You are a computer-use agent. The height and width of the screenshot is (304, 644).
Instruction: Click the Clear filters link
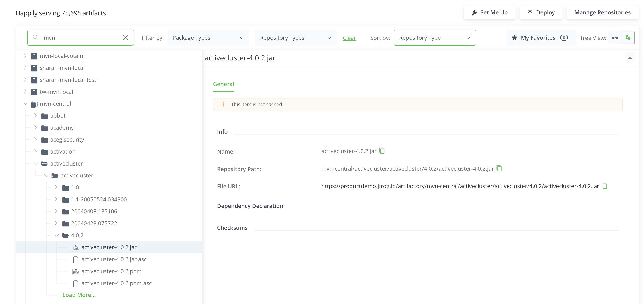tap(349, 38)
